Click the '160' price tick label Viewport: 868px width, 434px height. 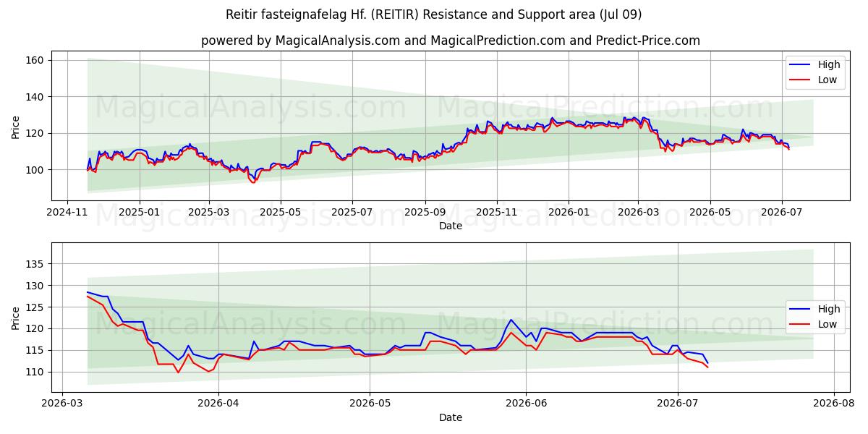(36, 60)
